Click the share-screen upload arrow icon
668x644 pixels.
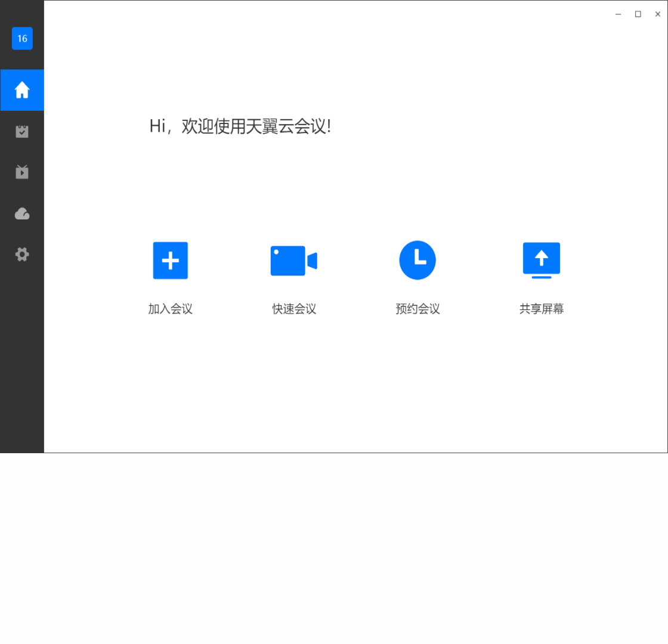(x=542, y=260)
